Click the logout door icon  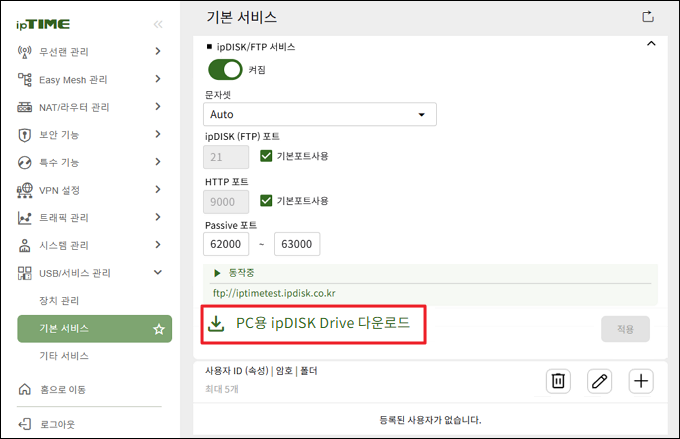coord(24,424)
